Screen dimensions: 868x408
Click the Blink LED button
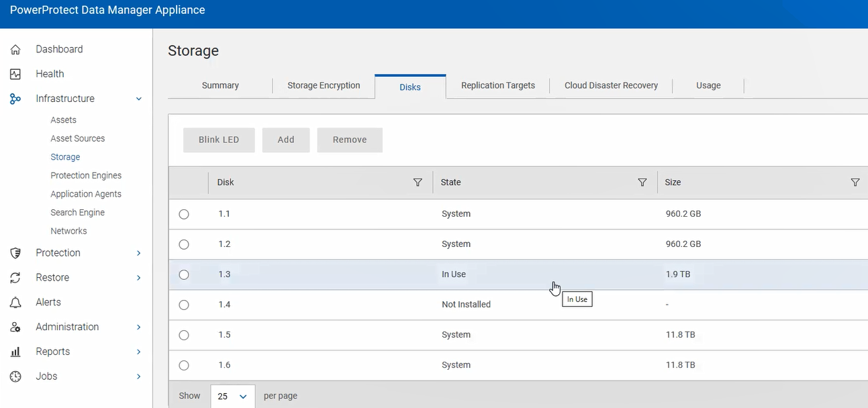(x=219, y=140)
